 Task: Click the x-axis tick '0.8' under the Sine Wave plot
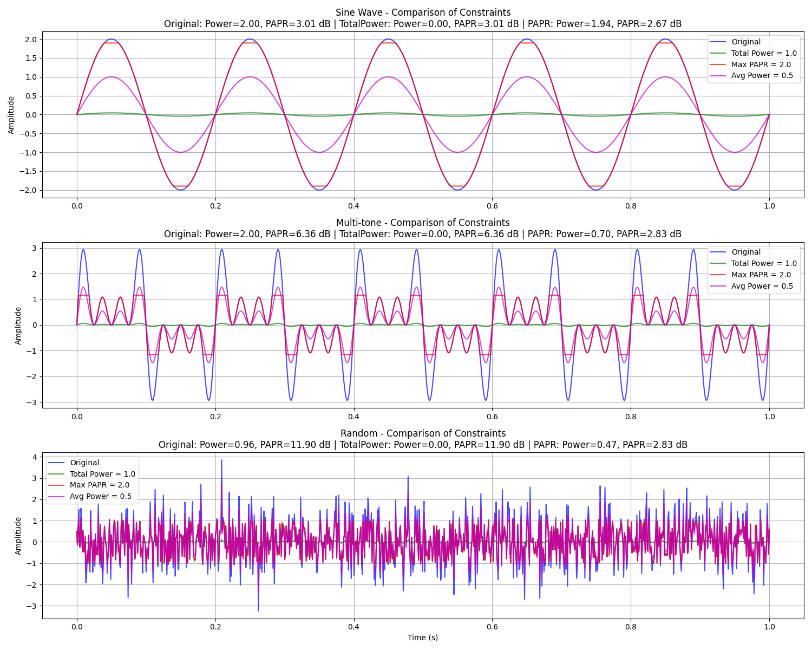[631, 206]
